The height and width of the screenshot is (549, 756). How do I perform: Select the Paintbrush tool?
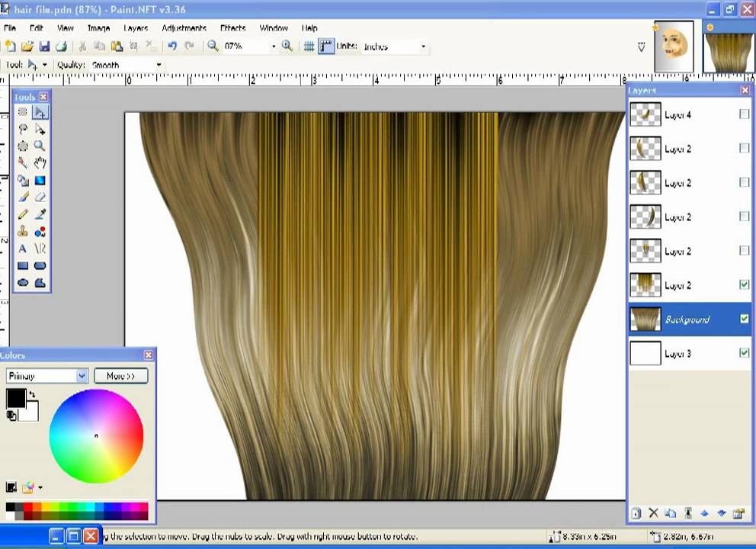click(23, 197)
